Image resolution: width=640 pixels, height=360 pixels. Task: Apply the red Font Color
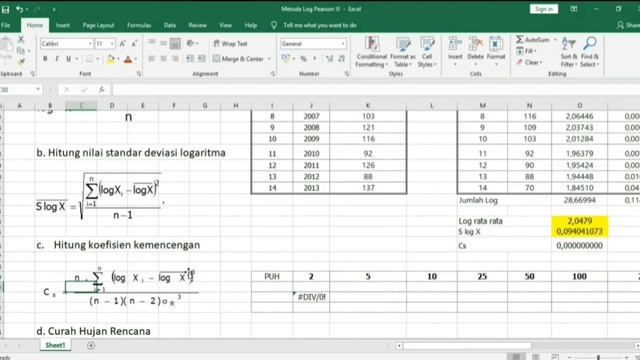128,59
